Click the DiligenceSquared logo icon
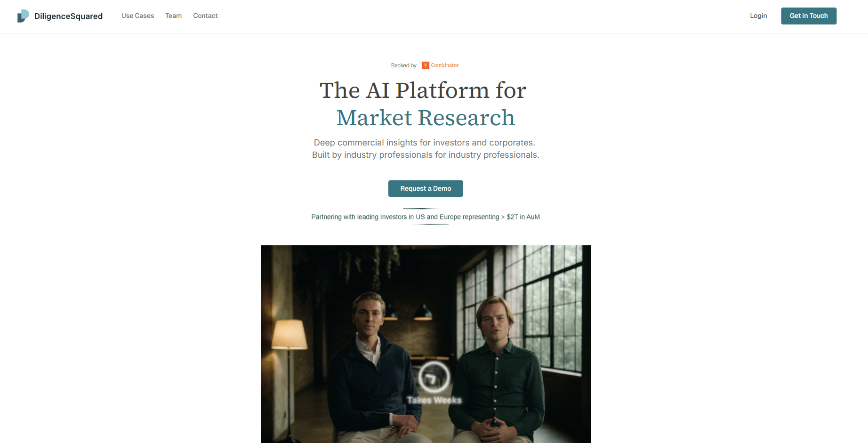This screenshot has width=868, height=444. click(x=23, y=16)
